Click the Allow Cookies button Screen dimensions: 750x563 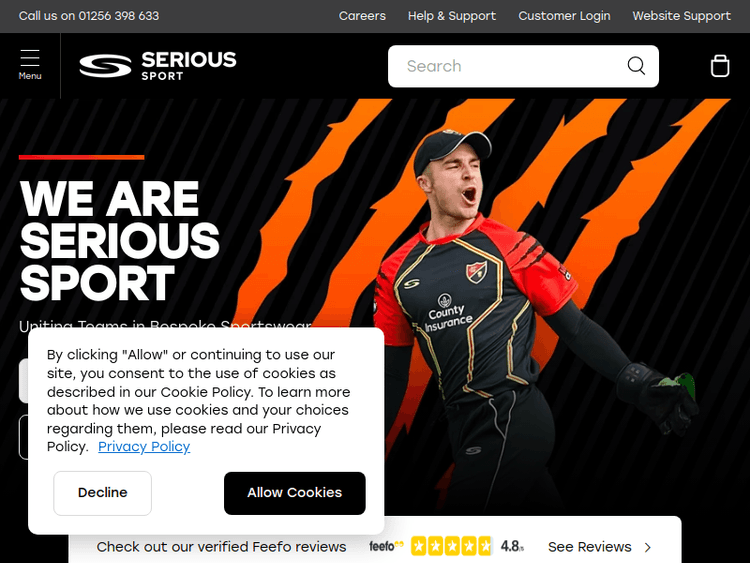pos(295,493)
